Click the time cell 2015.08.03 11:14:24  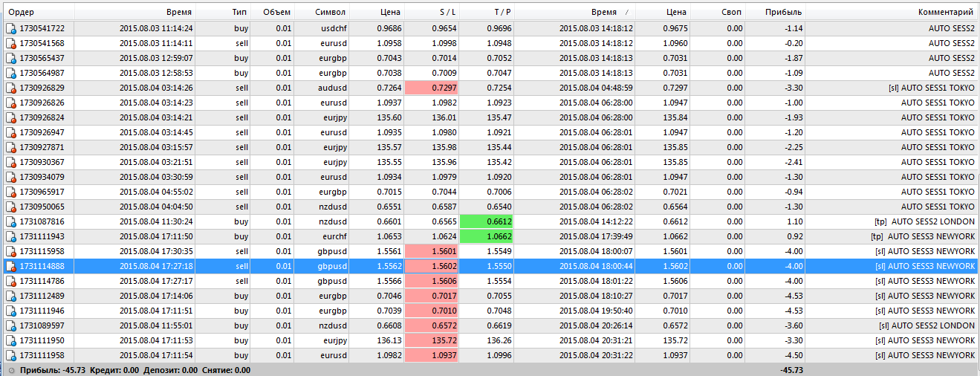[x=156, y=28]
